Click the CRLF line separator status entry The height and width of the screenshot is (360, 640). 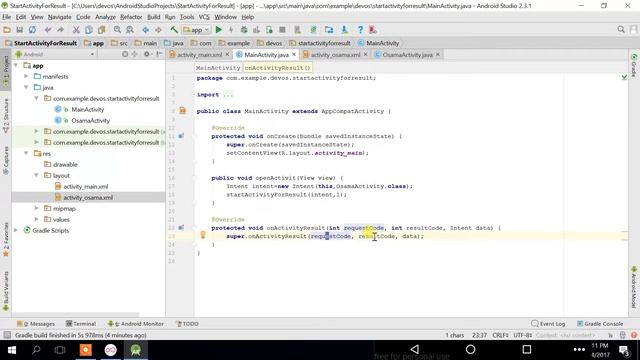[x=500, y=335]
